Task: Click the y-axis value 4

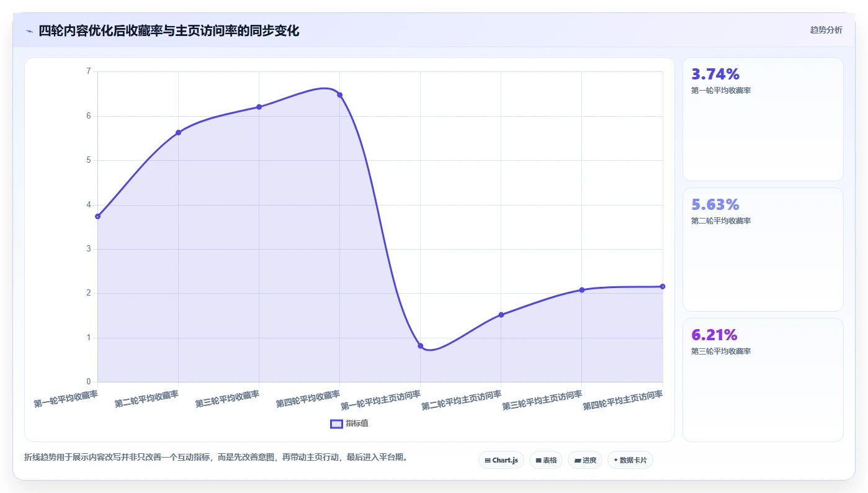Action: 88,204
